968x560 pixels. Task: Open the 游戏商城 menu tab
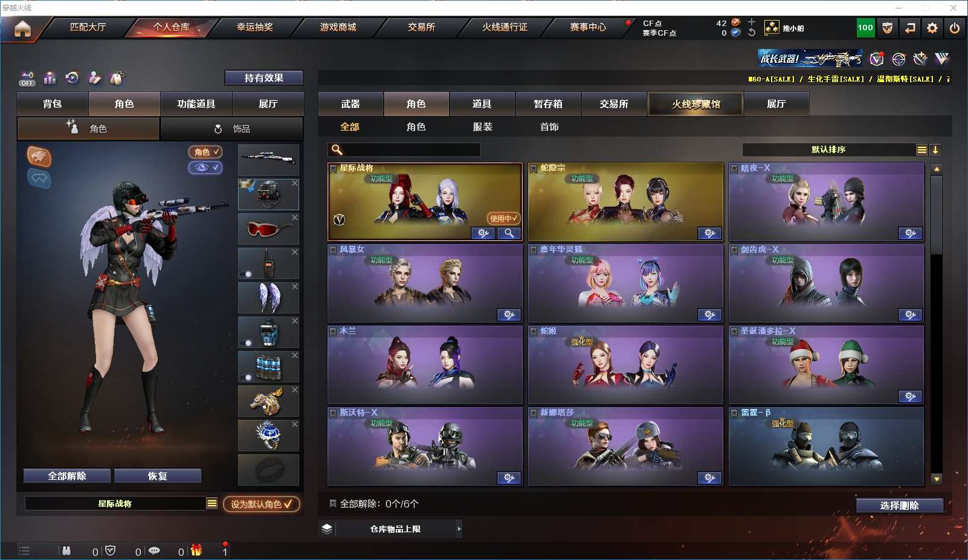[x=338, y=27]
